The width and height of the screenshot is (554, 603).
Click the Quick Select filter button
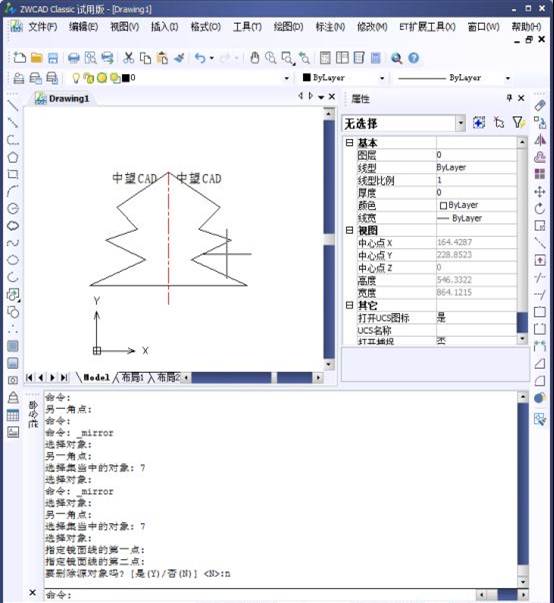coord(518,123)
